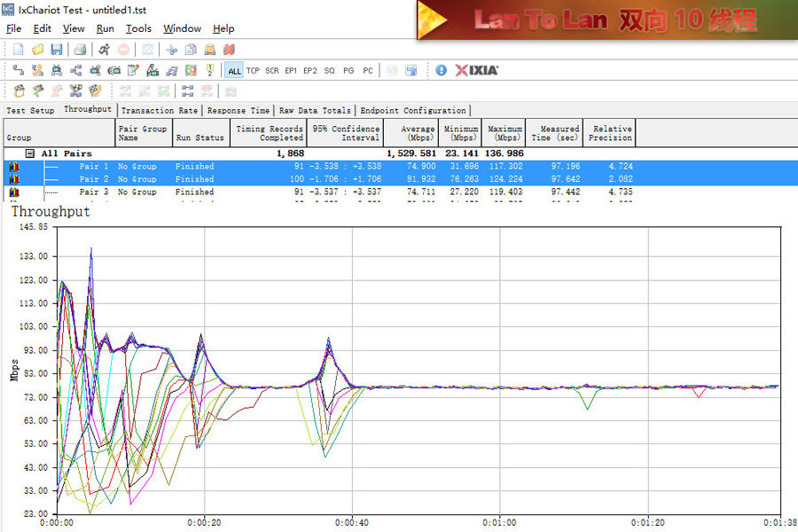
Task: Click the red X Delete icon
Action: [x=229, y=50]
